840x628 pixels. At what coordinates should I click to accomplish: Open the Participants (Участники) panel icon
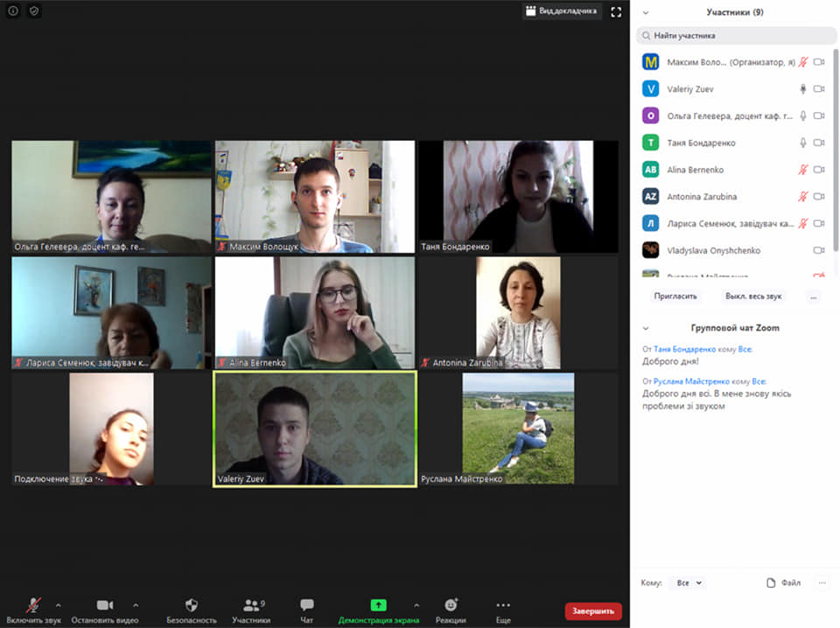[251, 605]
